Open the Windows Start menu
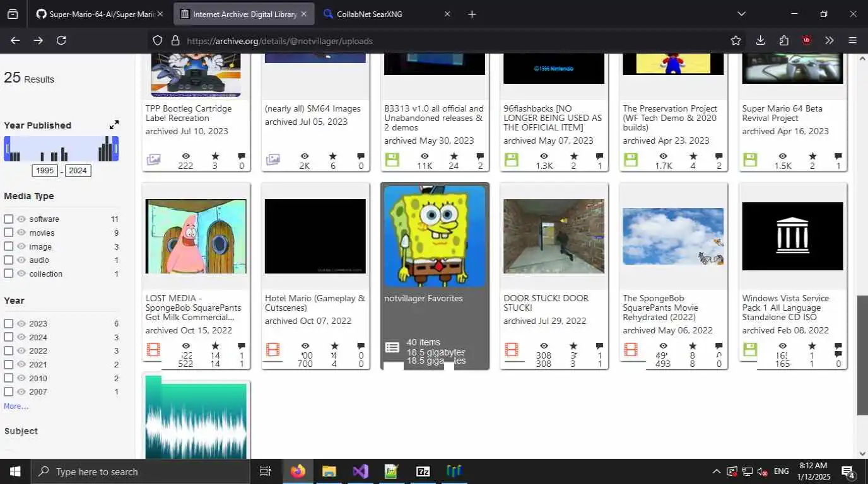The width and height of the screenshot is (868, 484). click(x=15, y=471)
